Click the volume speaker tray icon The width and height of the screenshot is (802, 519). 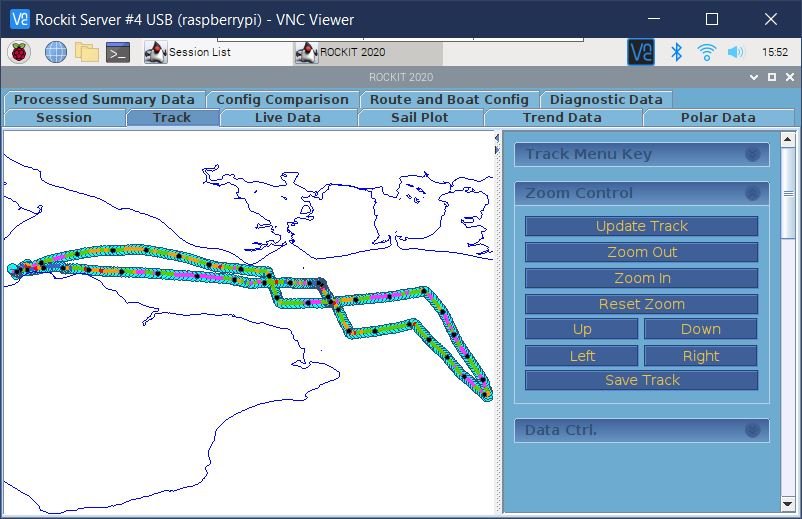pos(736,52)
